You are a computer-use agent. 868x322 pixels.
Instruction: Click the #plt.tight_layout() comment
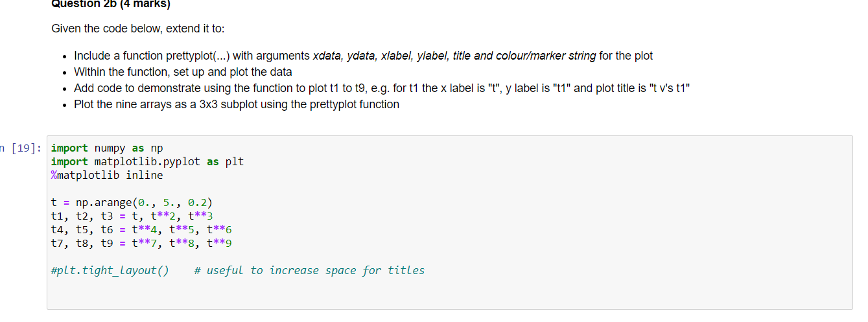(110, 270)
